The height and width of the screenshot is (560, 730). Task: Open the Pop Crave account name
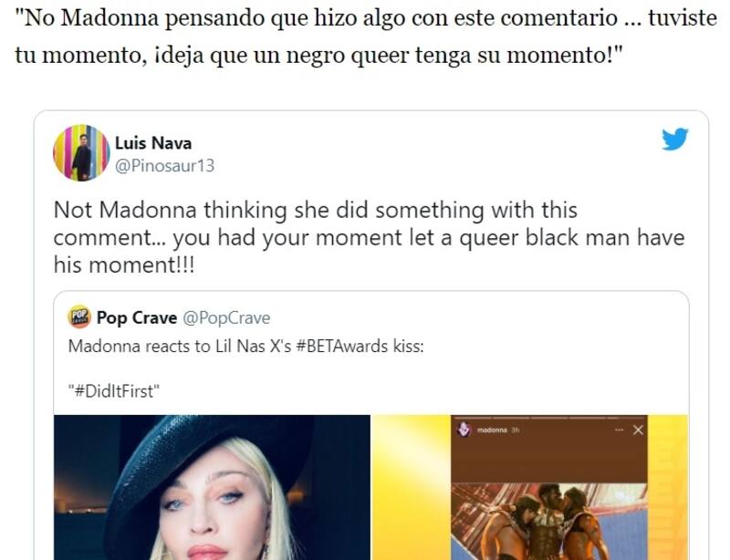[137, 317]
